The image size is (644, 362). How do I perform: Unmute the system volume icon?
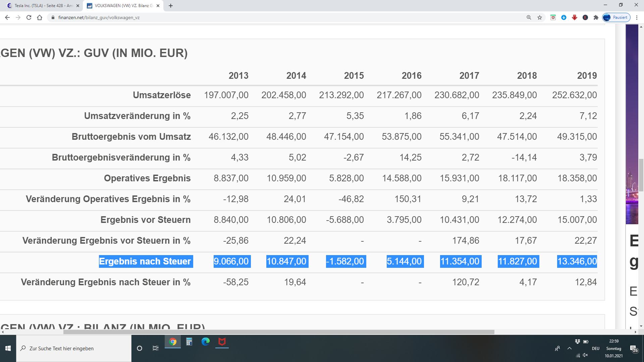click(585, 355)
